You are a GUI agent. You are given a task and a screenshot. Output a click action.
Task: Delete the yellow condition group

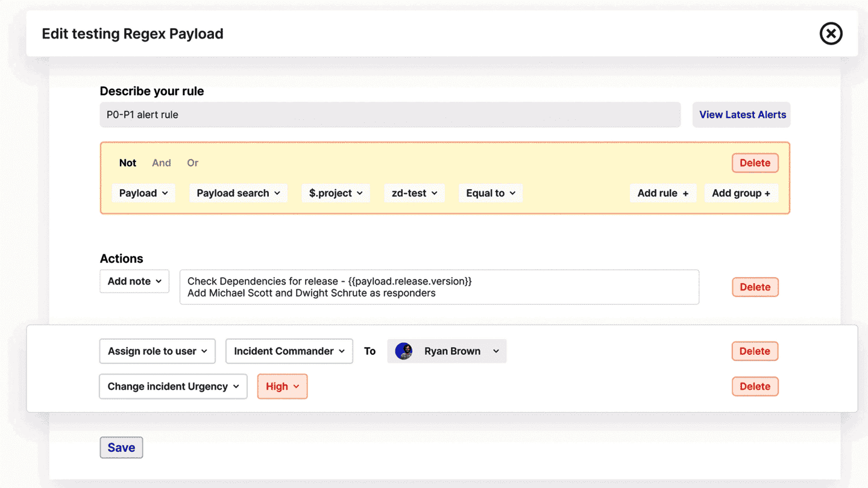click(755, 163)
